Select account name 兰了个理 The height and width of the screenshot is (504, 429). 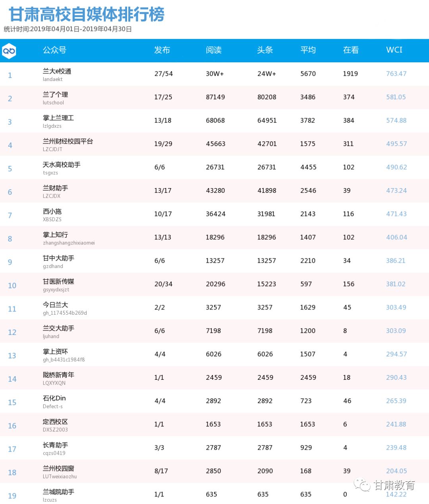[55, 95]
